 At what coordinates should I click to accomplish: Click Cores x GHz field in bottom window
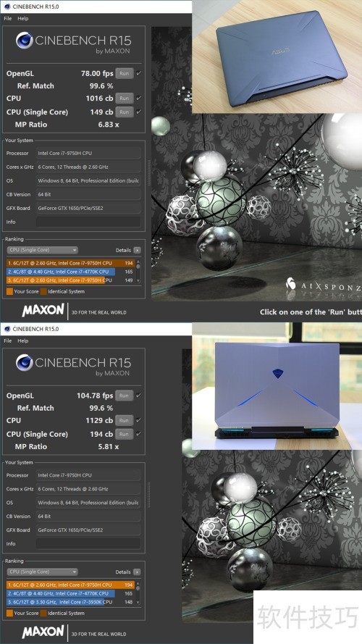[88, 489]
